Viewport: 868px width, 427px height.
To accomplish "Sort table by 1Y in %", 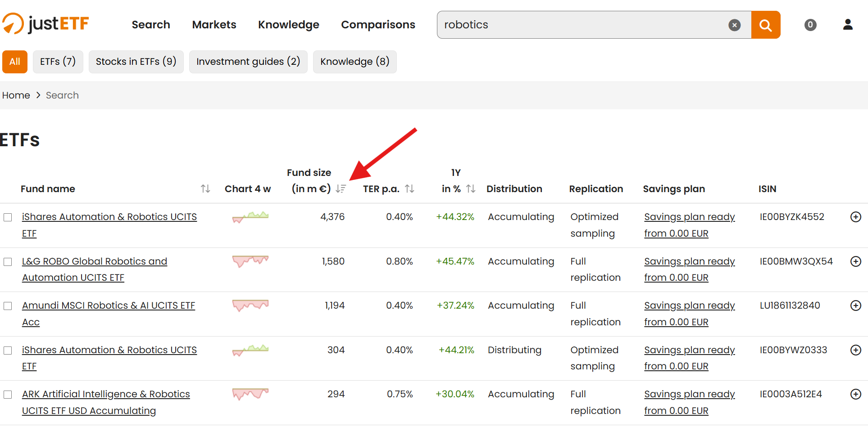I will [471, 189].
